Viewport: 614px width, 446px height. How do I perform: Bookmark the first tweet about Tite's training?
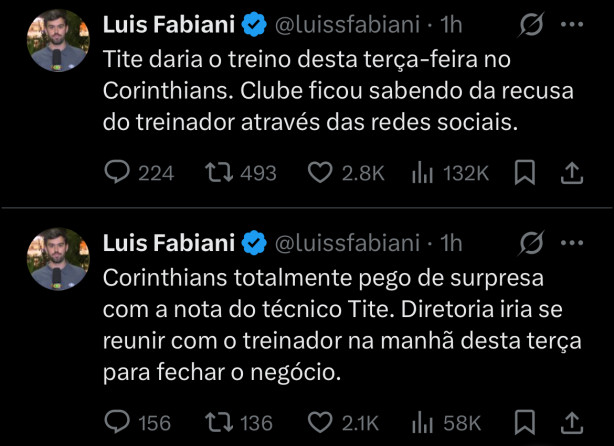pyautogui.click(x=525, y=172)
